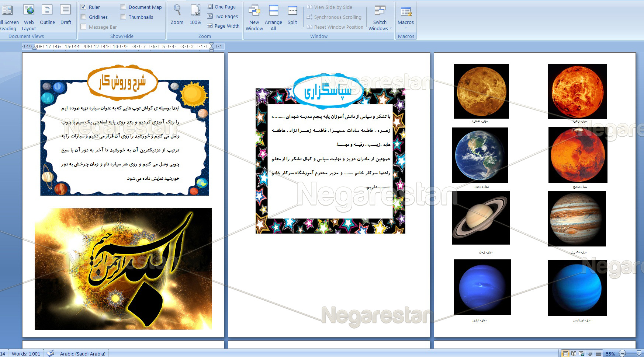Click the Mars red planet image
Viewport: 644px width, 357px height.
pyautogui.click(x=578, y=155)
